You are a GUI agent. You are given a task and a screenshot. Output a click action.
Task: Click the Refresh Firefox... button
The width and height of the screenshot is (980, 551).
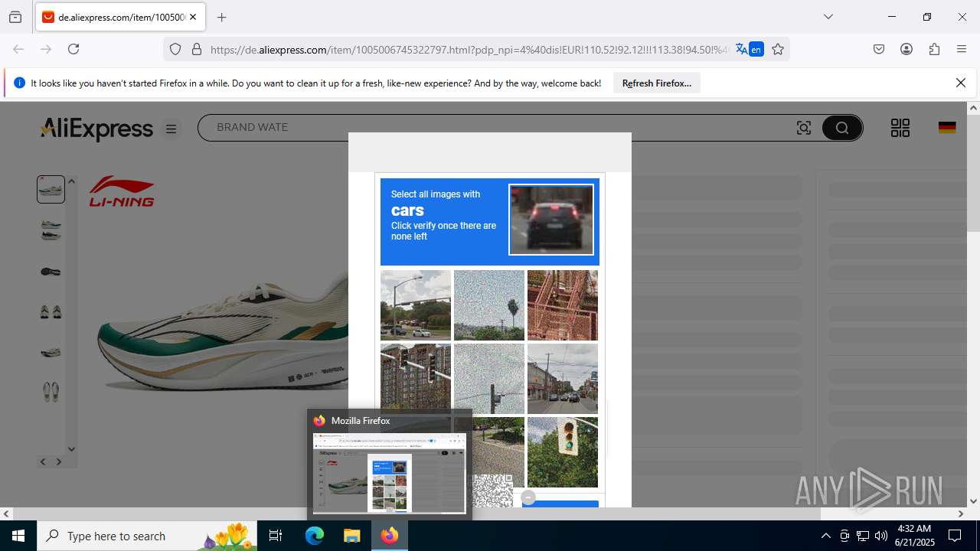pyautogui.click(x=657, y=83)
